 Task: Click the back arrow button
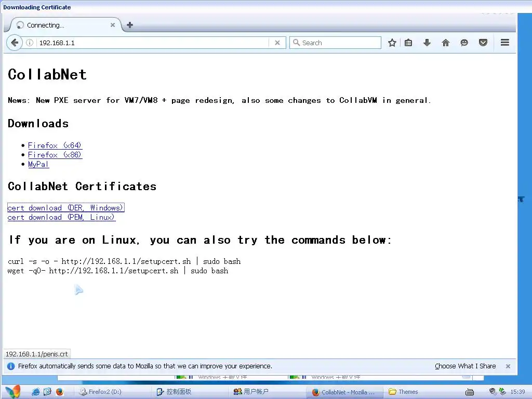pos(14,43)
